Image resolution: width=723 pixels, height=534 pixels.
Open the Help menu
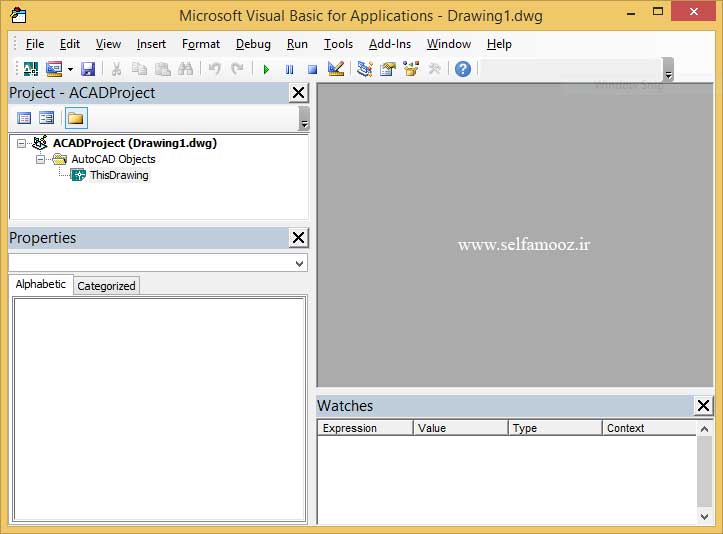pos(499,44)
